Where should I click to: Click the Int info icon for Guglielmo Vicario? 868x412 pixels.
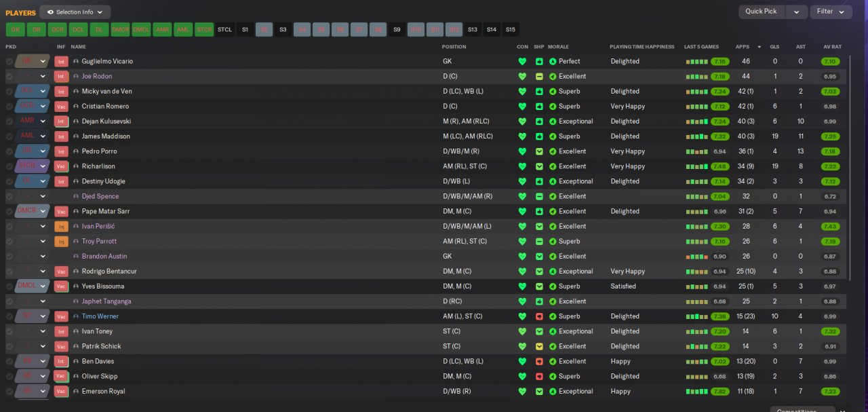(61, 61)
